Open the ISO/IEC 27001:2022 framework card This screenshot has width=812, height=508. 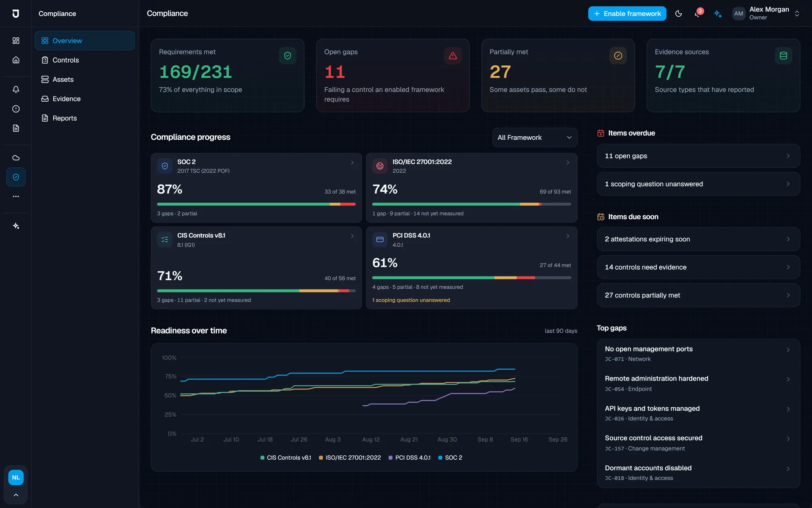pos(471,188)
